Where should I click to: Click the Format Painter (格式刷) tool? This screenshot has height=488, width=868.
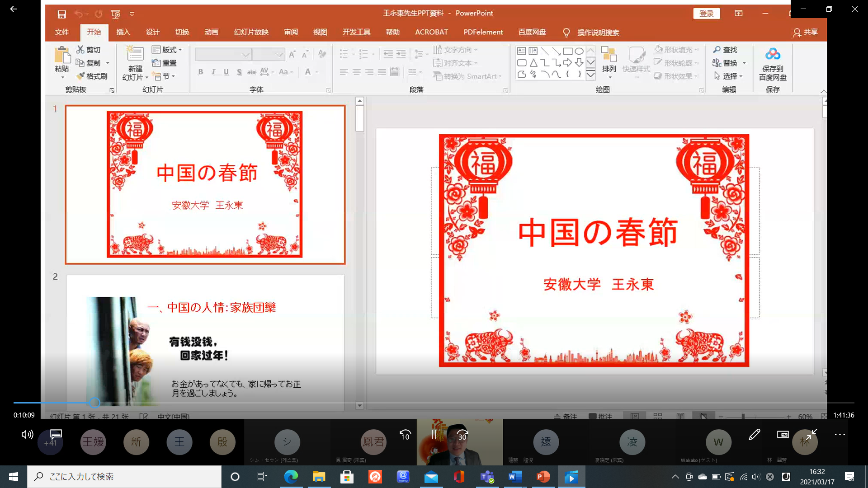(92, 76)
